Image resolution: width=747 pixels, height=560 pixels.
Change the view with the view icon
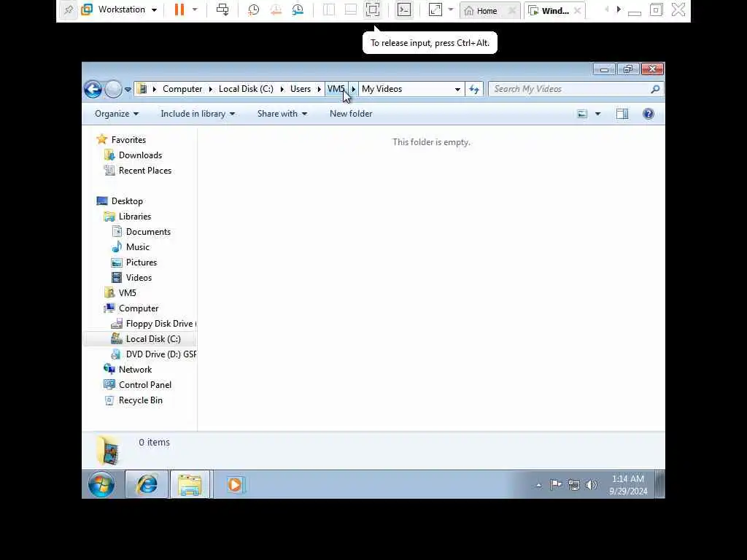582,114
